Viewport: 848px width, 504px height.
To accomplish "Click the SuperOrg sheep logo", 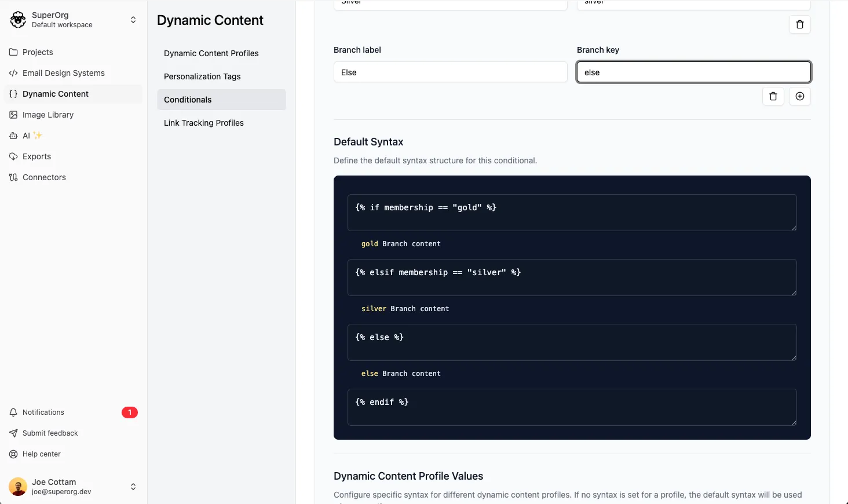I will [x=17, y=19].
